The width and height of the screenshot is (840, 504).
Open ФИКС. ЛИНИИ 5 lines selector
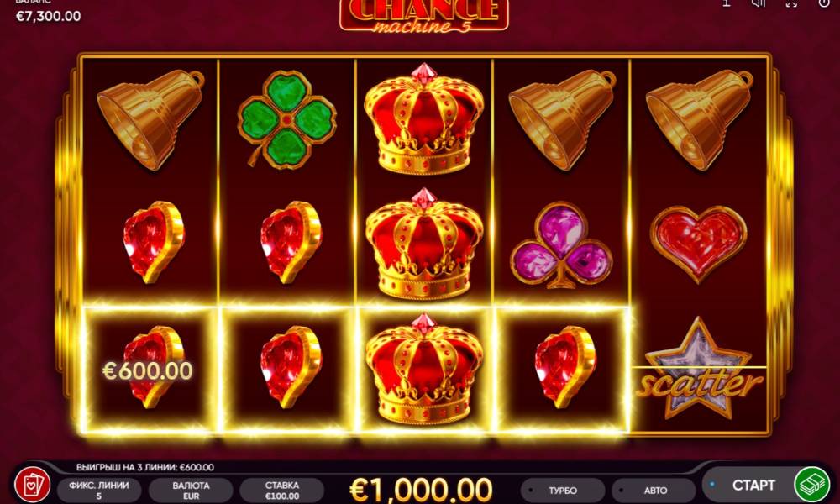pos(99,490)
